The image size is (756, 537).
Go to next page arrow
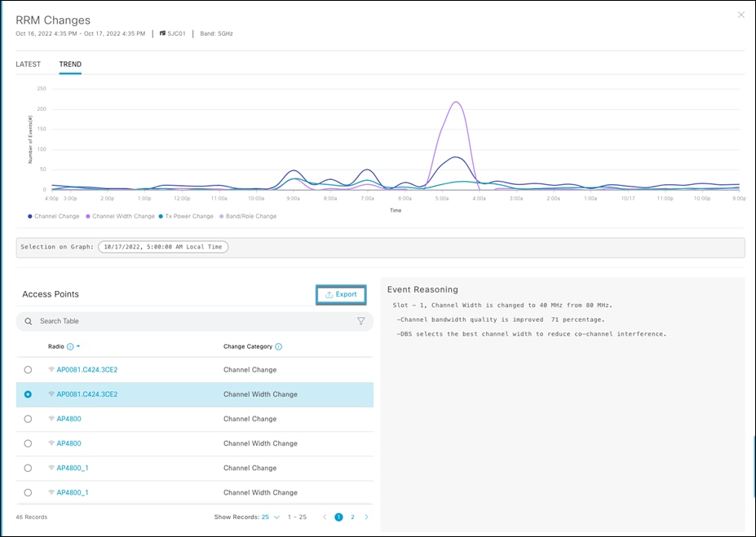click(366, 517)
